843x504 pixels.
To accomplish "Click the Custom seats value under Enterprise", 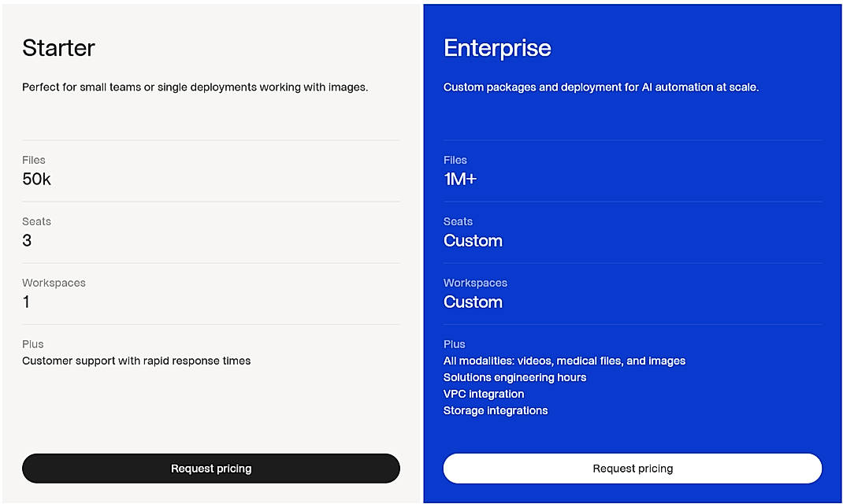I will tap(473, 241).
